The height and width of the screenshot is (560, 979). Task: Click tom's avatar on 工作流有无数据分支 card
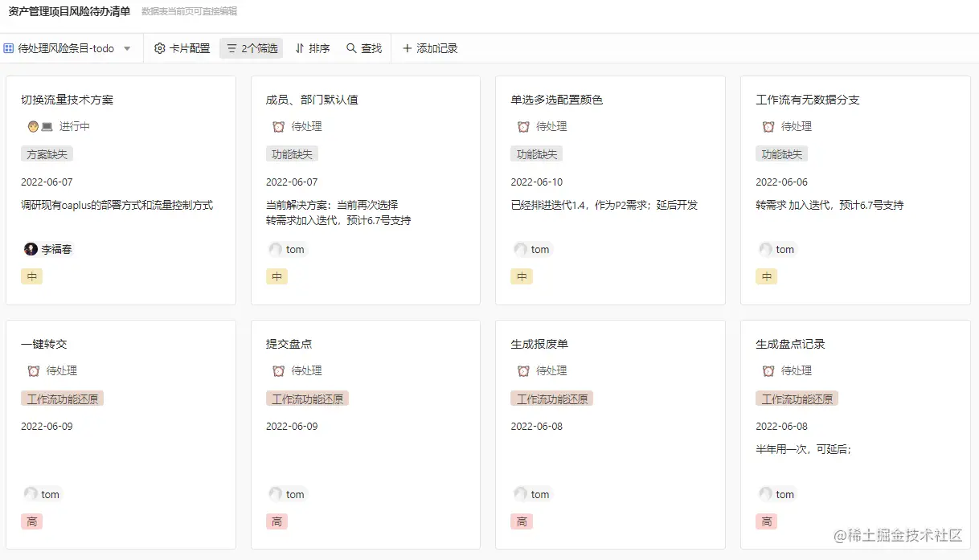(x=765, y=249)
